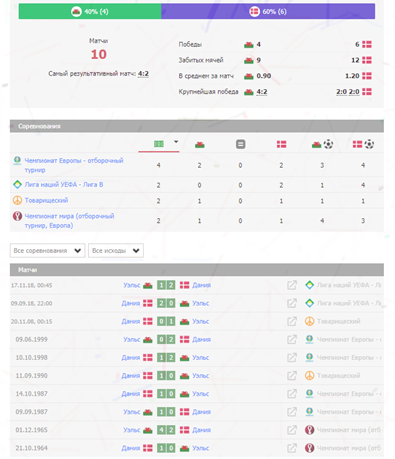Viewport: 395px width, 459px height.
Task: Click 'Уэльс' team link in 20.11.08 row
Action: pyautogui.click(x=201, y=321)
